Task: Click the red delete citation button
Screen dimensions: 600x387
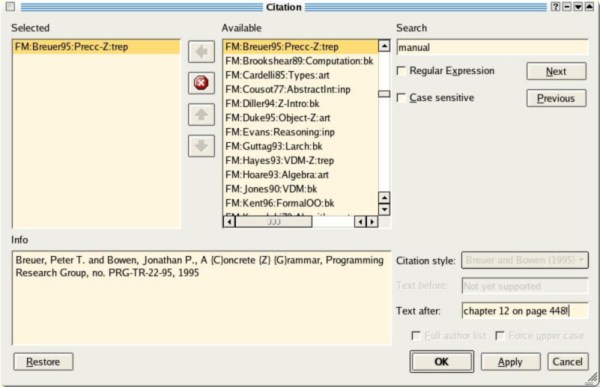Action: (201, 83)
